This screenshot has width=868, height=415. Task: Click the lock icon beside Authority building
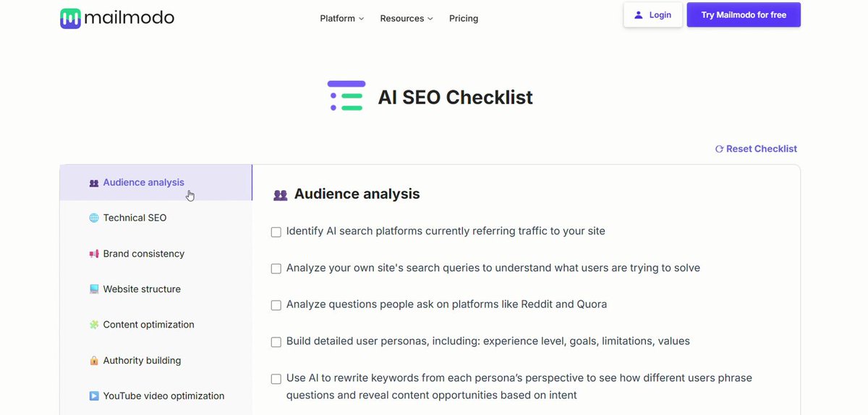point(94,361)
